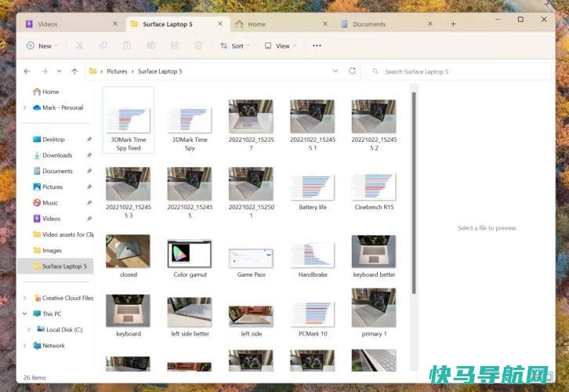Select the PCMark 10 chart file
The width and height of the screenshot is (569, 392).
[x=313, y=318]
